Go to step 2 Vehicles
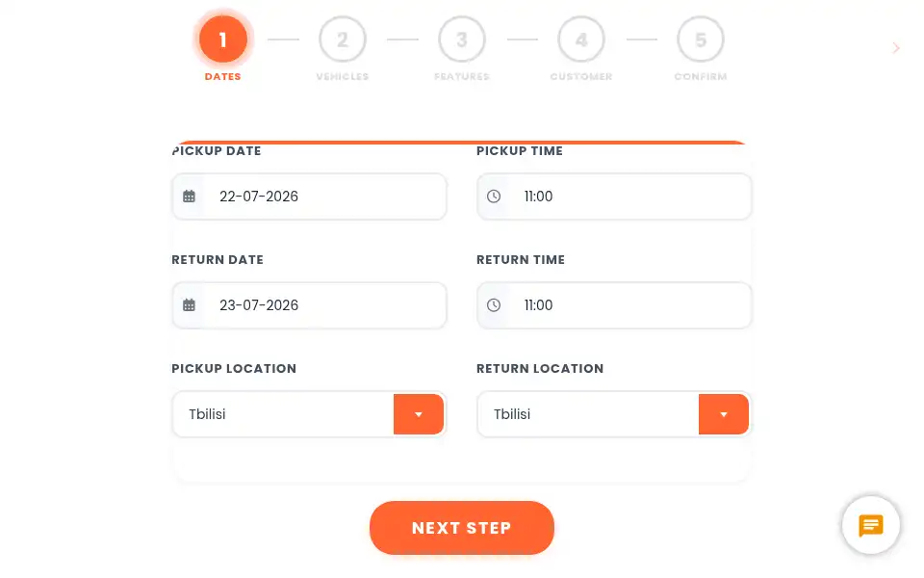924x578 pixels. 343,39
